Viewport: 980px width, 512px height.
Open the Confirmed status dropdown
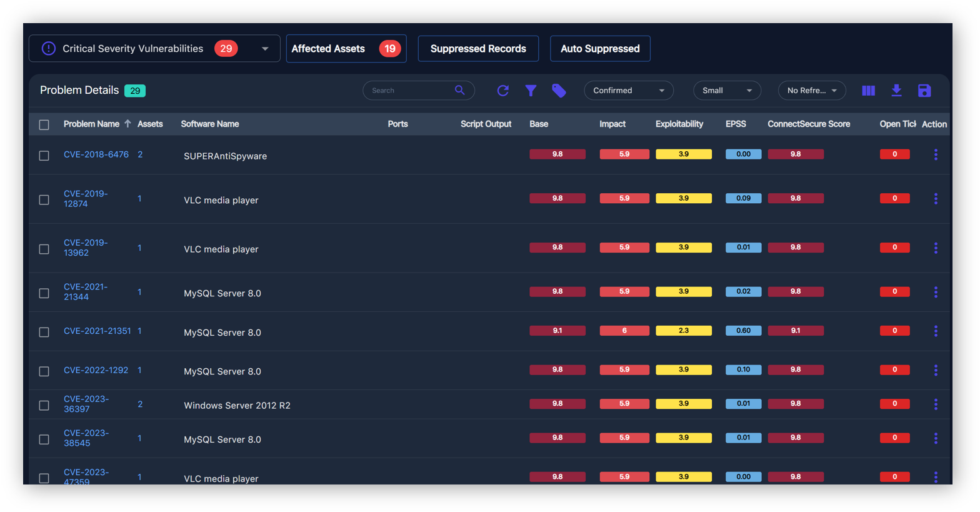tap(629, 91)
